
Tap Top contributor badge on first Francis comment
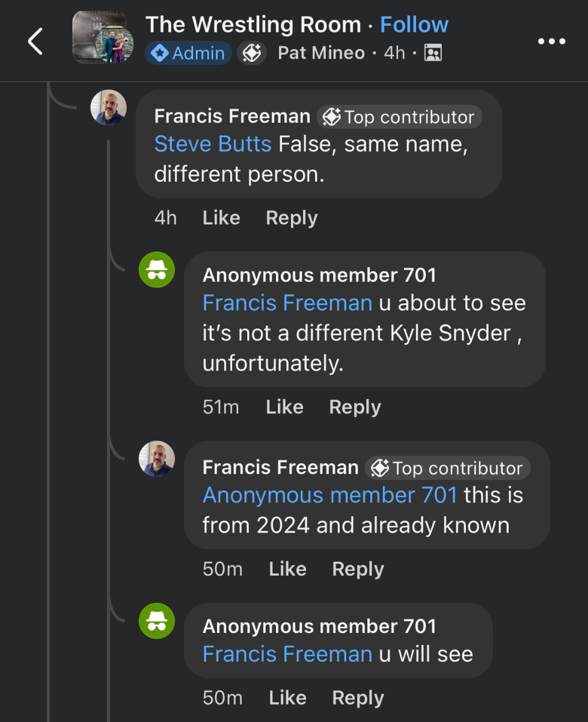coord(399,117)
